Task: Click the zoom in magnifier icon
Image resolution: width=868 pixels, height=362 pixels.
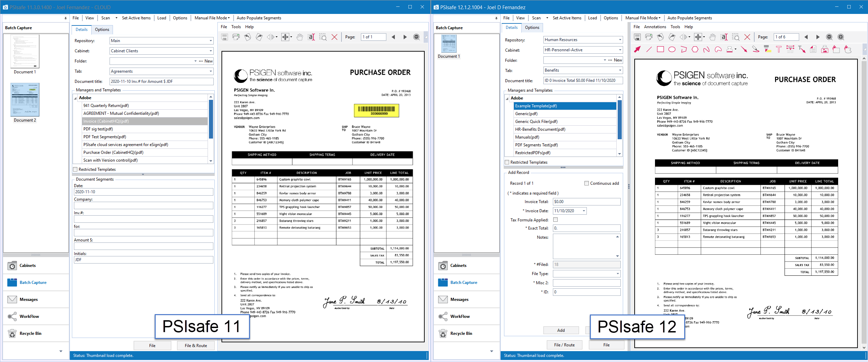Action: click(841, 37)
